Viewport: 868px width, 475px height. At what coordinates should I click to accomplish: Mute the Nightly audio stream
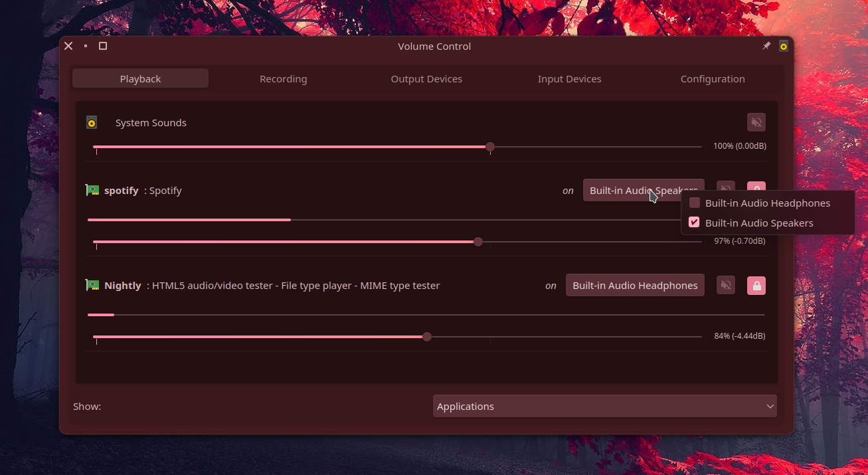coord(726,286)
